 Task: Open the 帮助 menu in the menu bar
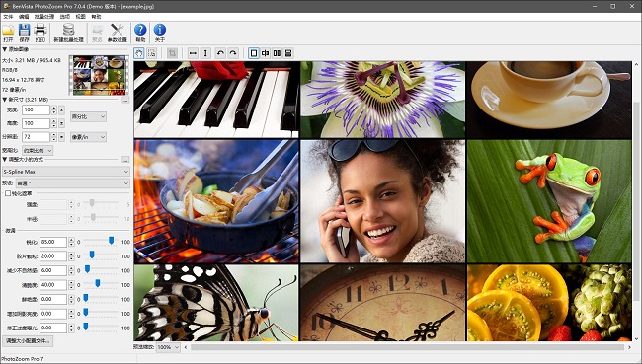[96, 17]
